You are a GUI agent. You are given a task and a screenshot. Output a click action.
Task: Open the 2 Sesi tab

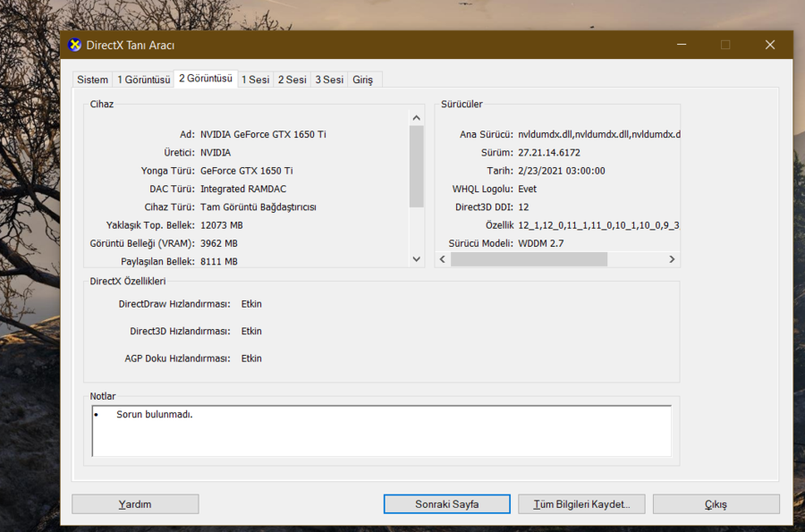point(292,80)
